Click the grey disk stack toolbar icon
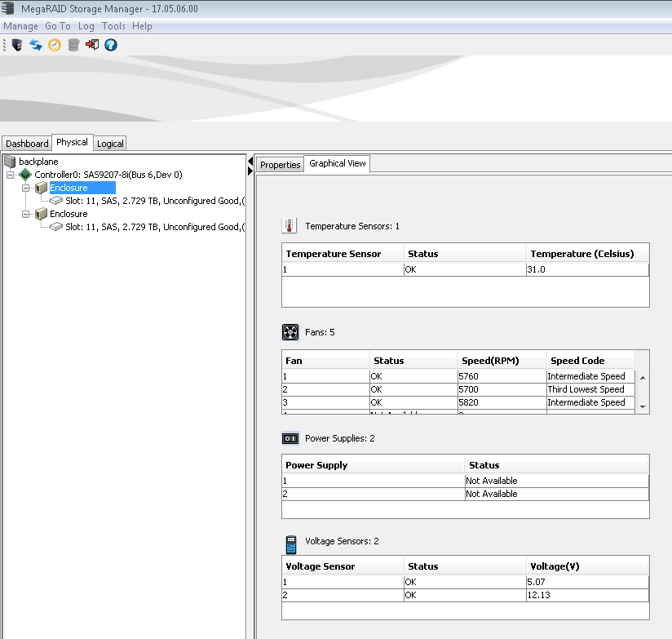 [x=73, y=45]
